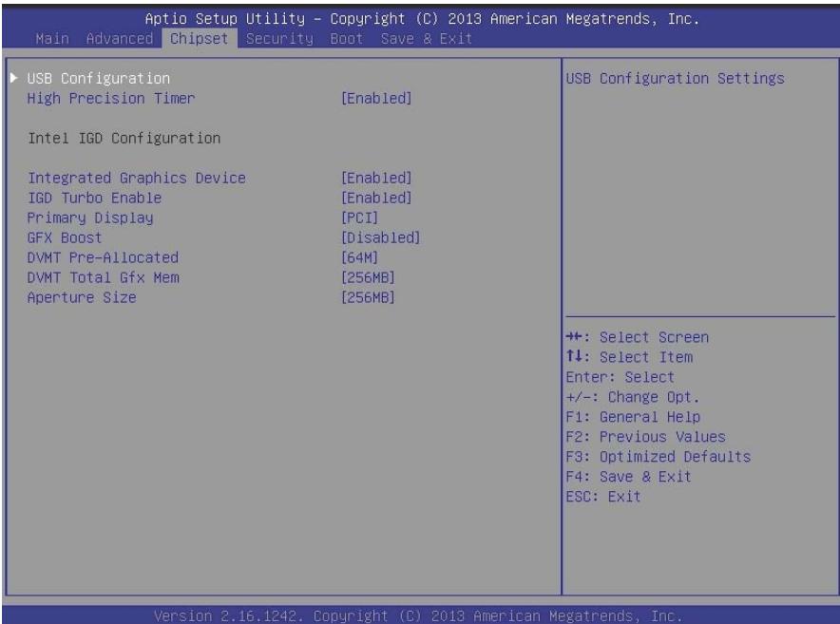Click the Select Screen arrows icon
This screenshot has height=624, width=840.
574,336
